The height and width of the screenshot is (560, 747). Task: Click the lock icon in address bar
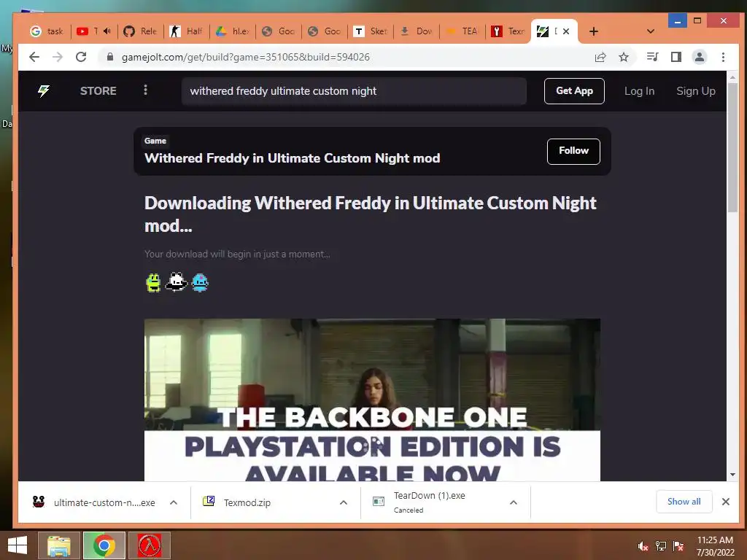click(x=110, y=57)
